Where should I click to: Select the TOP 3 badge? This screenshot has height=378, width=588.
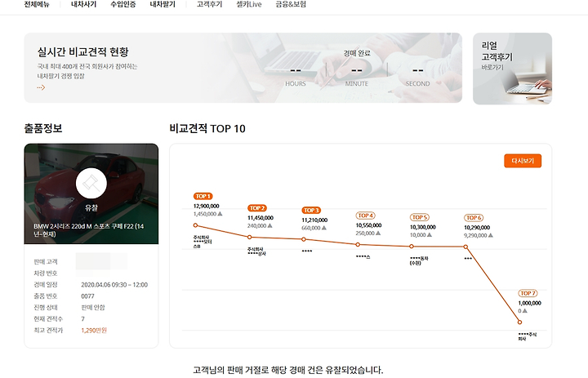click(x=311, y=210)
